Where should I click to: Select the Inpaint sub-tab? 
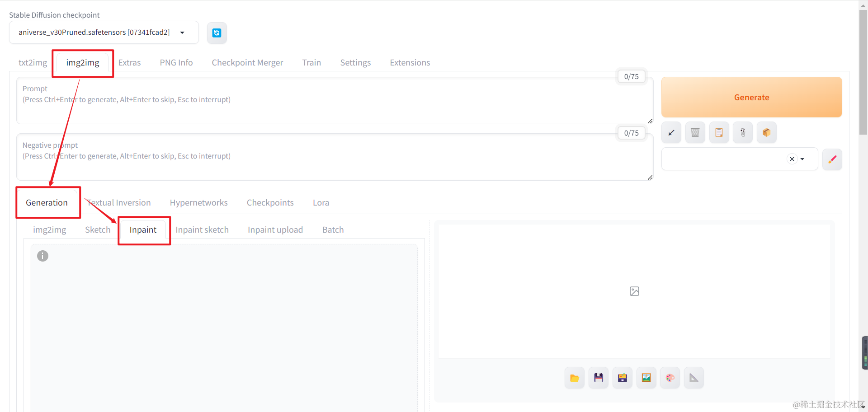143,229
